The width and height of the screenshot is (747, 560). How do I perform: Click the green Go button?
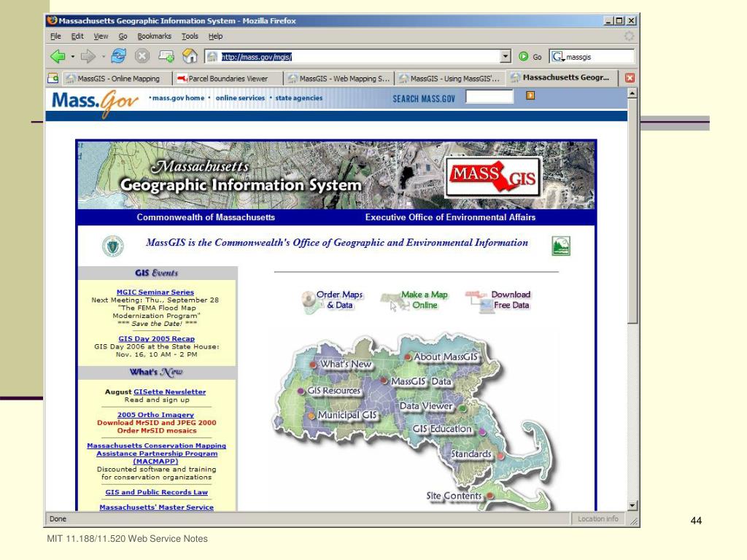[x=524, y=56]
